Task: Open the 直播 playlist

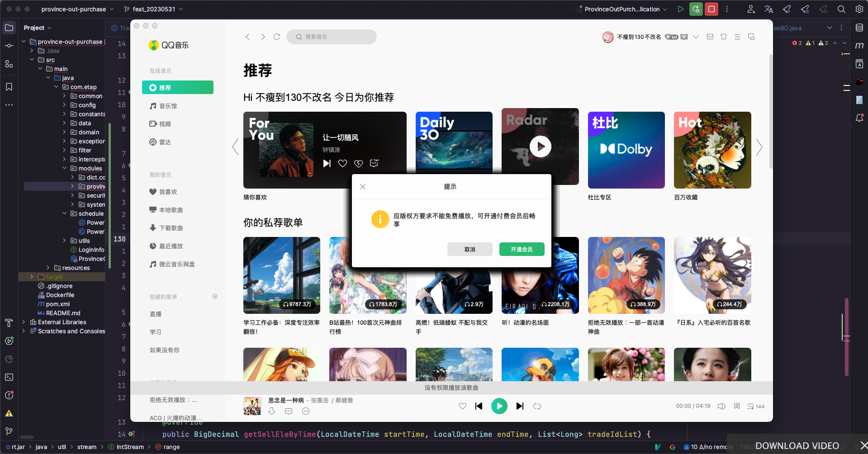Action: point(156,314)
